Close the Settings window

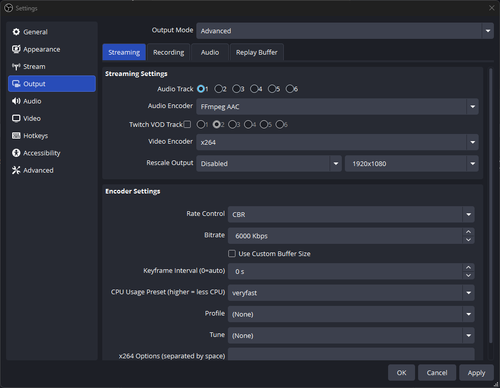pos(492,8)
